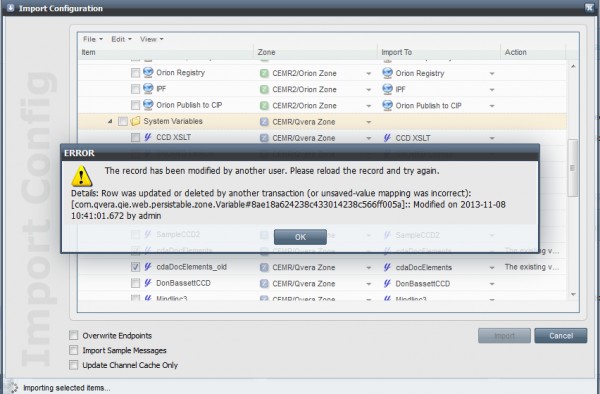Click 'The existing v...' action text for cdaDocElements_old
Image resolution: width=600 pixels, height=394 pixels.
(532, 267)
